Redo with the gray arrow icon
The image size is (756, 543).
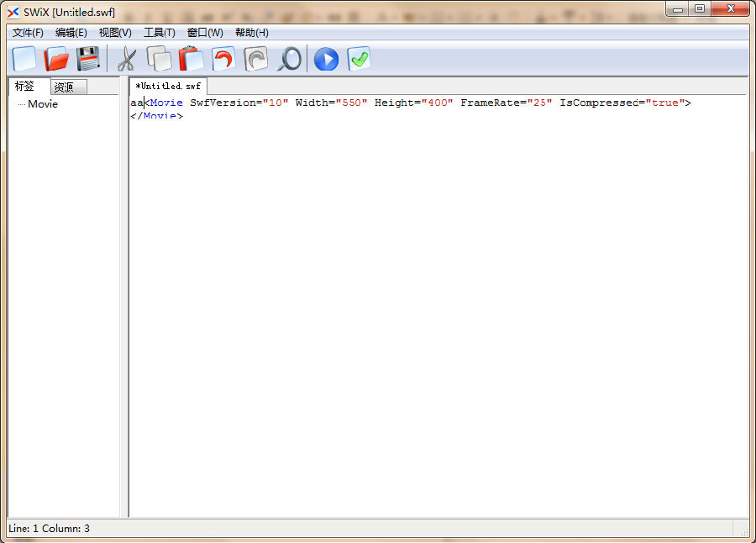pyautogui.click(x=255, y=59)
